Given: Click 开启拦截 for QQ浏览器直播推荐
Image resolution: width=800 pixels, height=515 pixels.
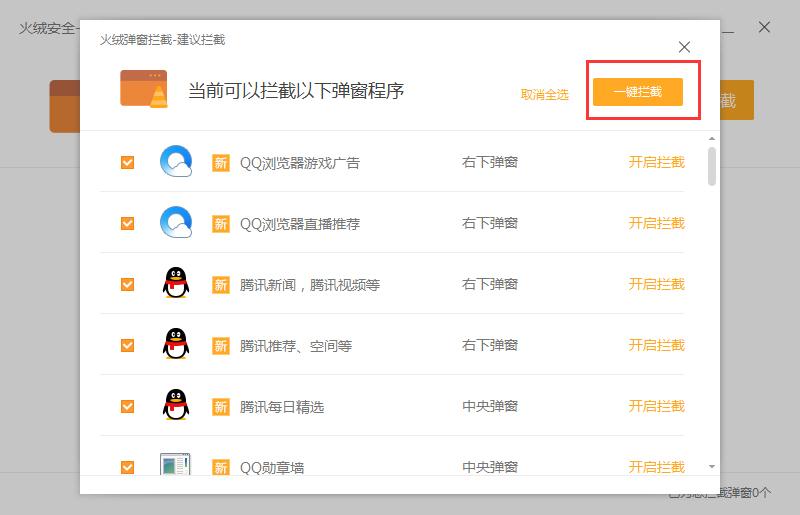Looking at the screenshot, I should (656, 223).
